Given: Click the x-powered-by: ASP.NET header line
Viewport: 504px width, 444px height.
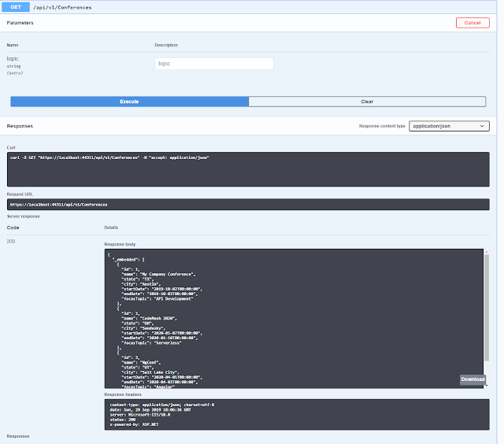Looking at the screenshot, I should 134,424.
